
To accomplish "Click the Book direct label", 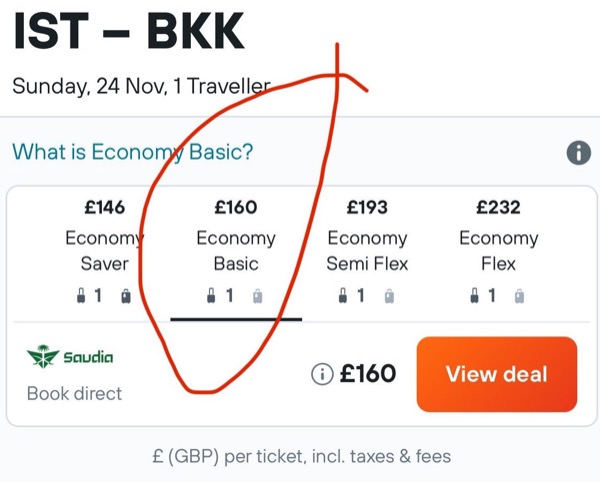I will [x=74, y=394].
